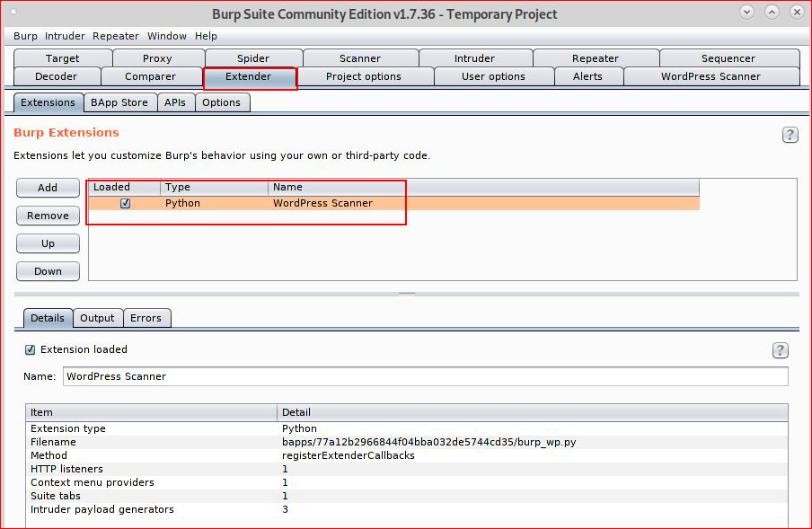The image size is (812, 529).
Task: Close the Burp Suite window
Action: [797, 12]
